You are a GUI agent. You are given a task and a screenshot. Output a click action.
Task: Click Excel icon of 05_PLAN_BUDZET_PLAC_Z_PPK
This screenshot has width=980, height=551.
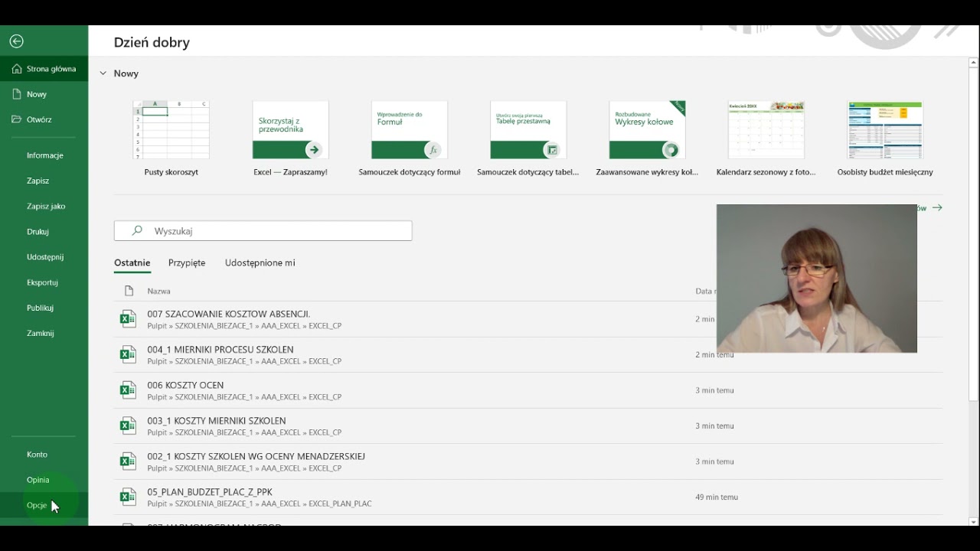[128, 497]
